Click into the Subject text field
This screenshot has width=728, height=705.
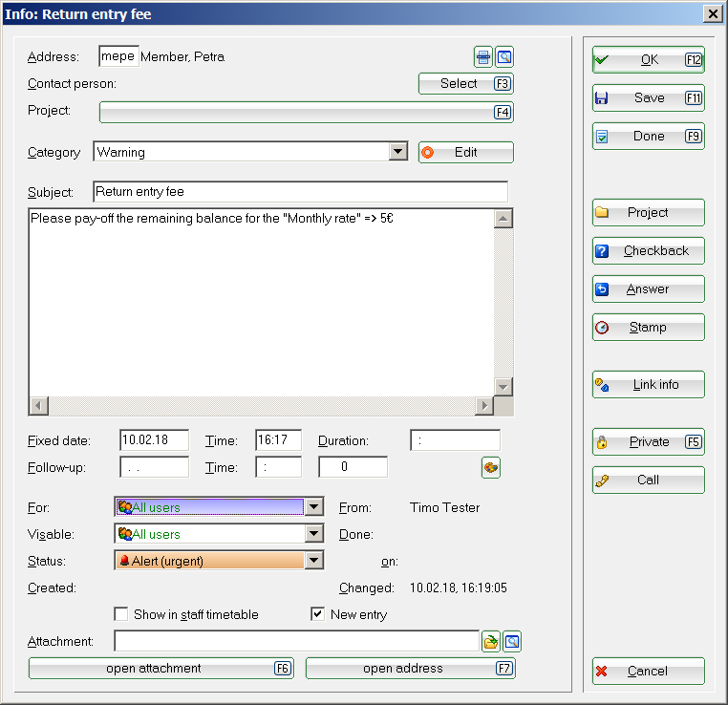pyautogui.click(x=300, y=191)
